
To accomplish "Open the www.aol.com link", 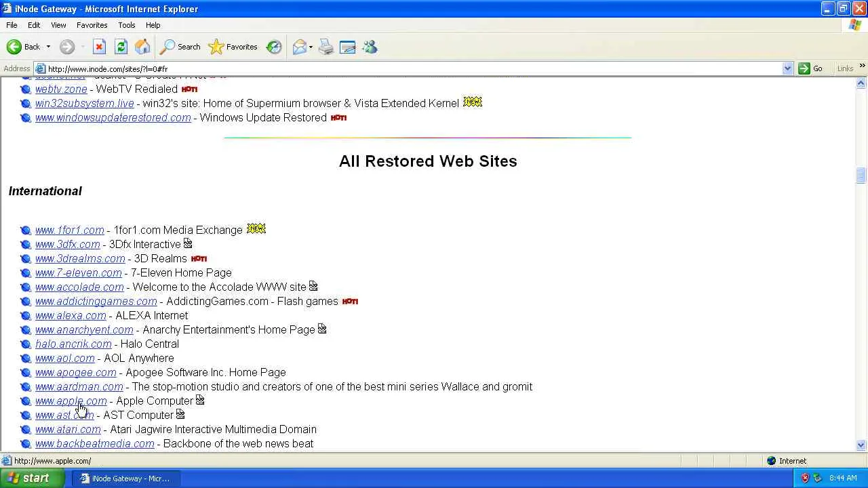I will pyautogui.click(x=64, y=358).
